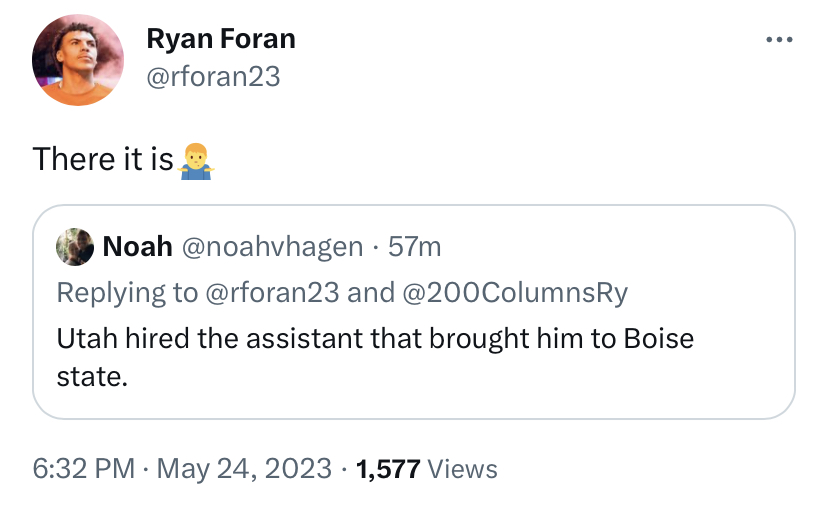
Task: Click the word "state." in quoted tweet
Action: 92,379
